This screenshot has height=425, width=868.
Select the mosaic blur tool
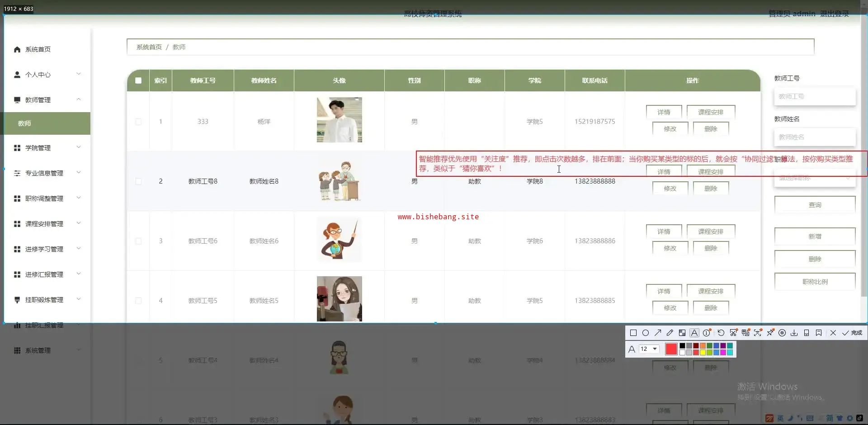coord(682,333)
